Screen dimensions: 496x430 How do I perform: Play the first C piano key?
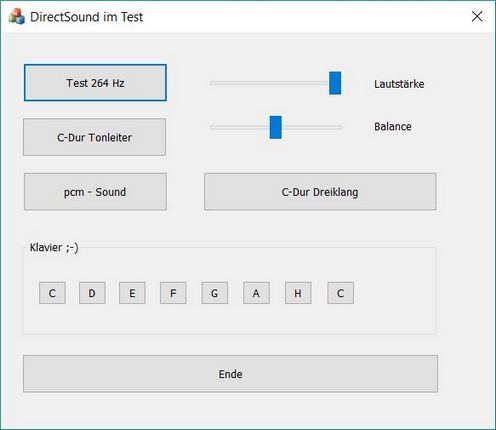tap(52, 293)
